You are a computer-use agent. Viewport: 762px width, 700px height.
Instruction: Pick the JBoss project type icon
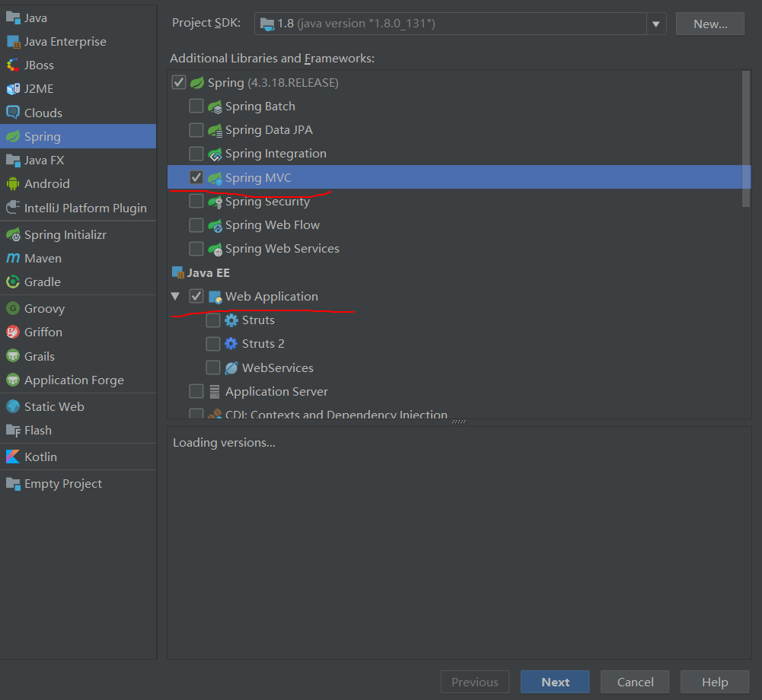pyautogui.click(x=13, y=65)
